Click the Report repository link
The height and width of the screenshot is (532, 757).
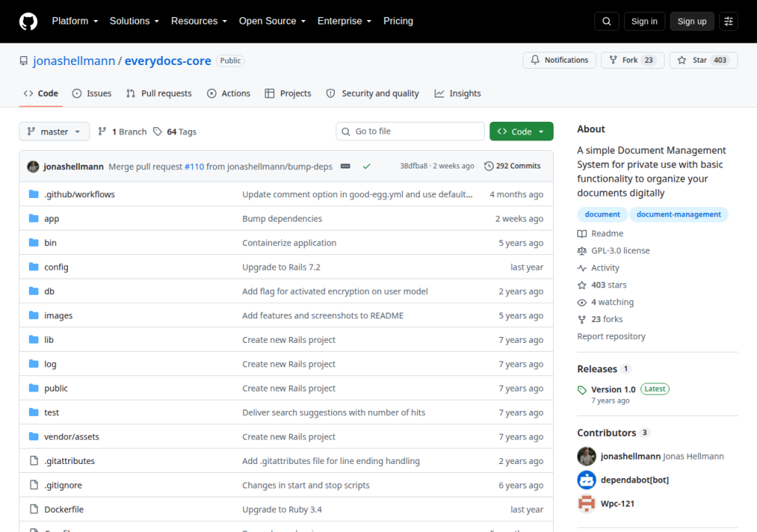coord(611,336)
